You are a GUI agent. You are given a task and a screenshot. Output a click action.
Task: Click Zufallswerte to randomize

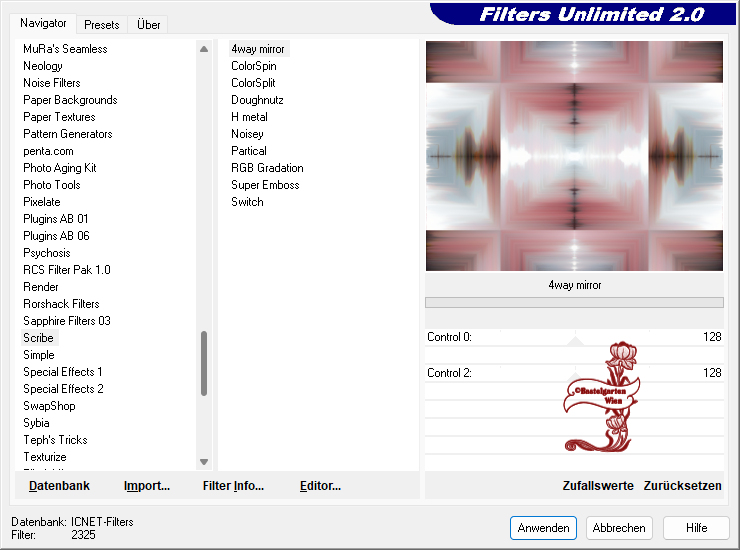598,486
